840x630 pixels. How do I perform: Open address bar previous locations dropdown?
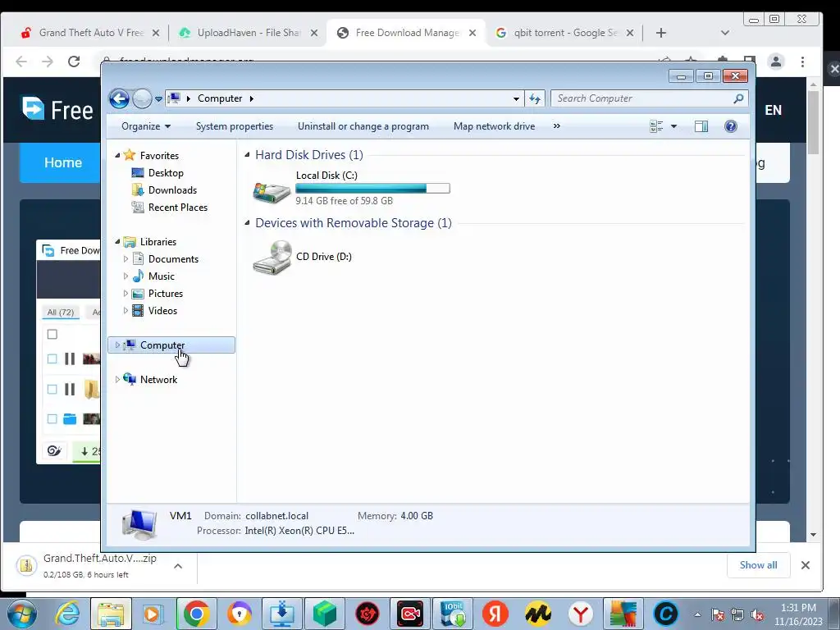click(x=516, y=98)
